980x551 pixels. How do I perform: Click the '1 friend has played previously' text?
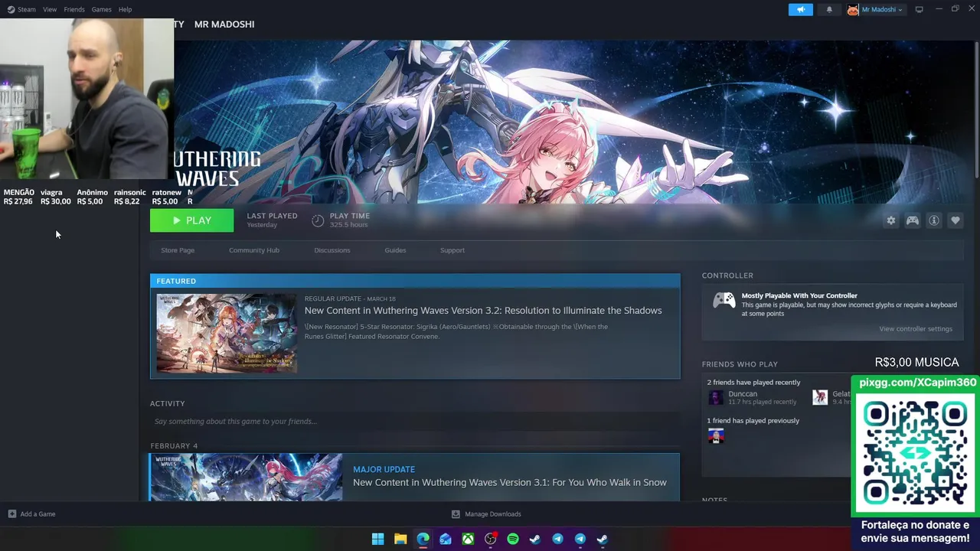tap(753, 421)
